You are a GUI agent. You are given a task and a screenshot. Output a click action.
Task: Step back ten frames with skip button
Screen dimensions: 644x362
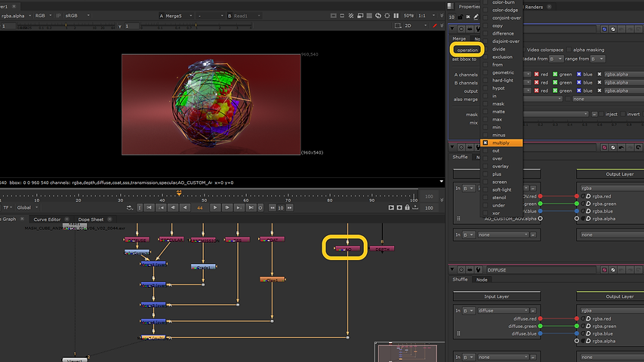(x=273, y=207)
